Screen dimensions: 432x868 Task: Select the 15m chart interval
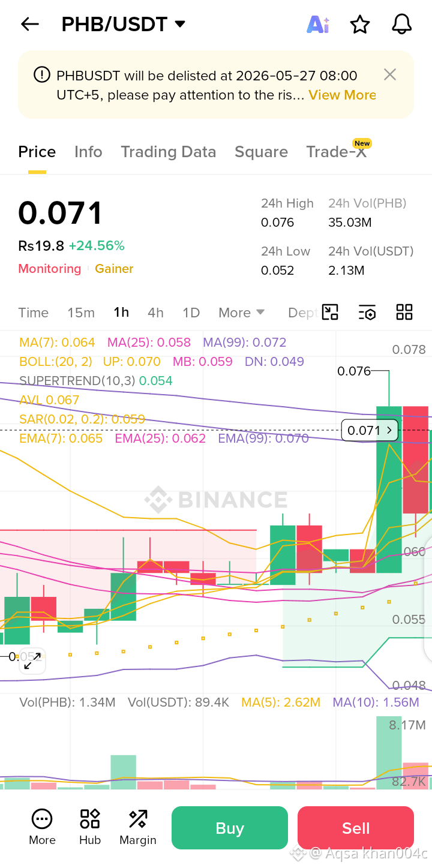81,313
